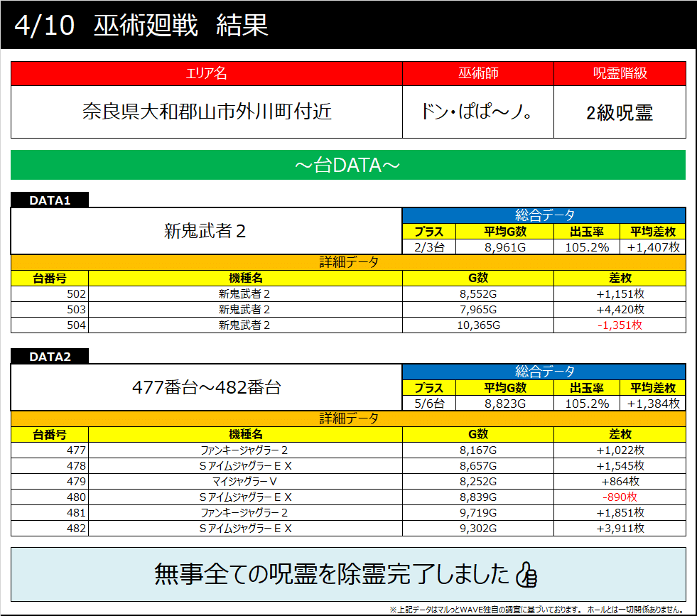Click game count '8,552G'
This screenshot has width=697, height=616.
(x=478, y=293)
